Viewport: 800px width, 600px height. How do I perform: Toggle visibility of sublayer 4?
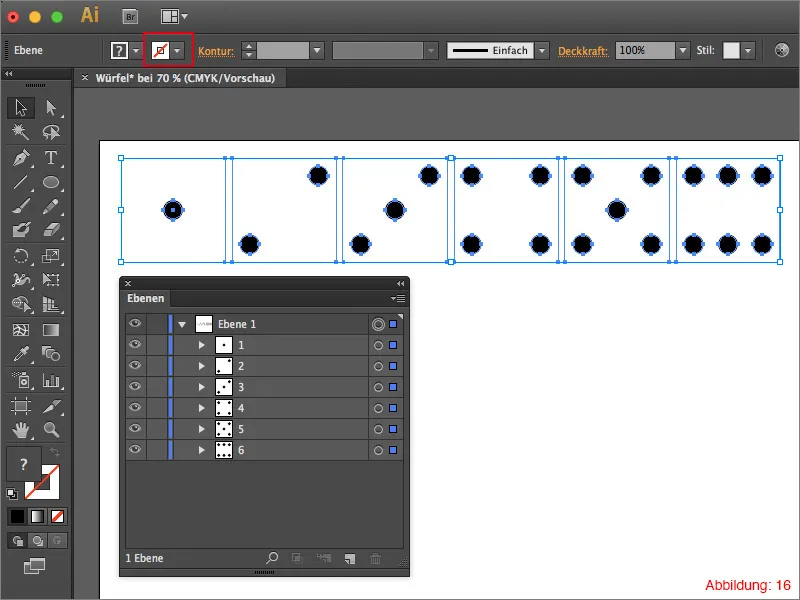(135, 407)
